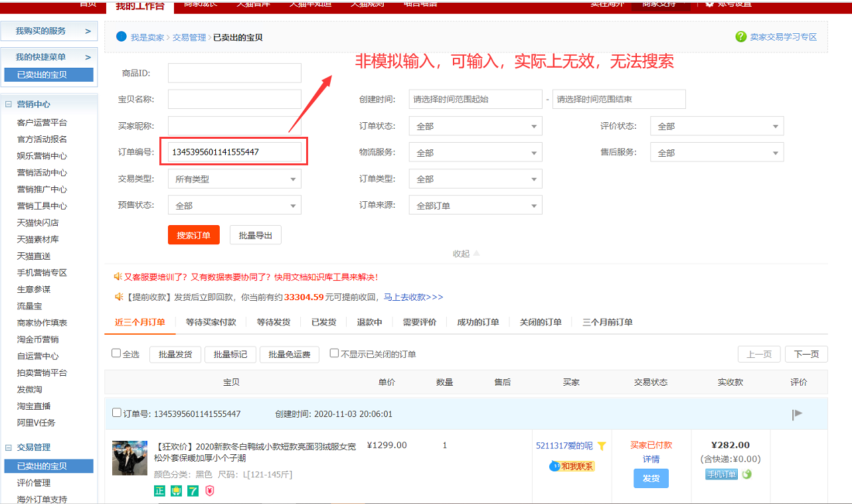Open the 订单状态 dropdown
The width and height of the screenshot is (852, 504).
475,126
